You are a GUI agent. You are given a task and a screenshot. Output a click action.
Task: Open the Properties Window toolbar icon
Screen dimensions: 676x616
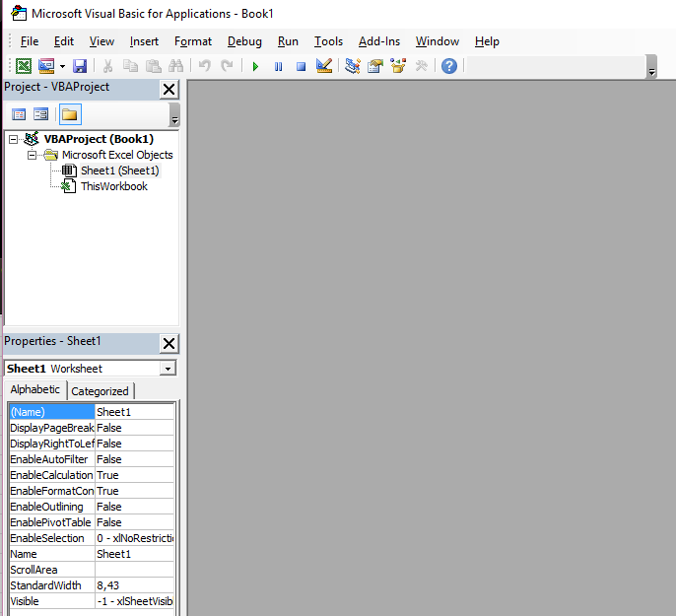(375, 66)
